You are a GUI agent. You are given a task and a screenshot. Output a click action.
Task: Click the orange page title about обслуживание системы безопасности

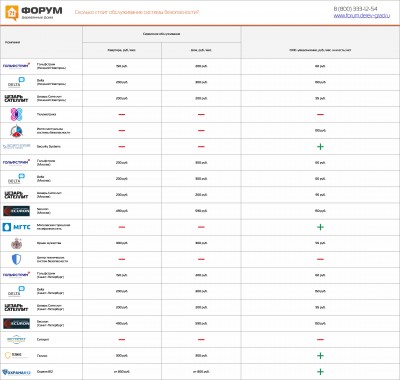click(137, 12)
